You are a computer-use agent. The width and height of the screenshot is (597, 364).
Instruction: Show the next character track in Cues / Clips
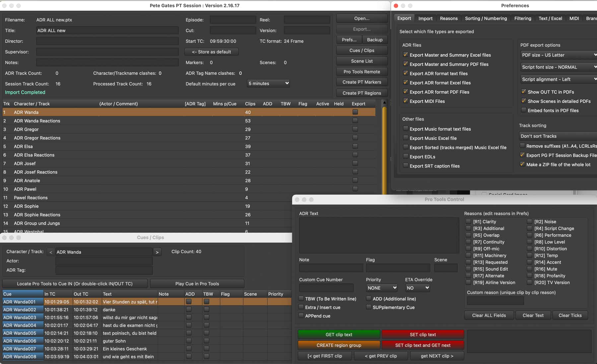click(157, 252)
